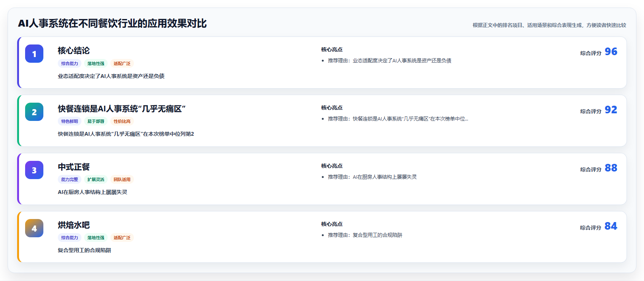Click 核心亮点 label in 核心结论 card
The image size is (644, 281).
(332, 49)
